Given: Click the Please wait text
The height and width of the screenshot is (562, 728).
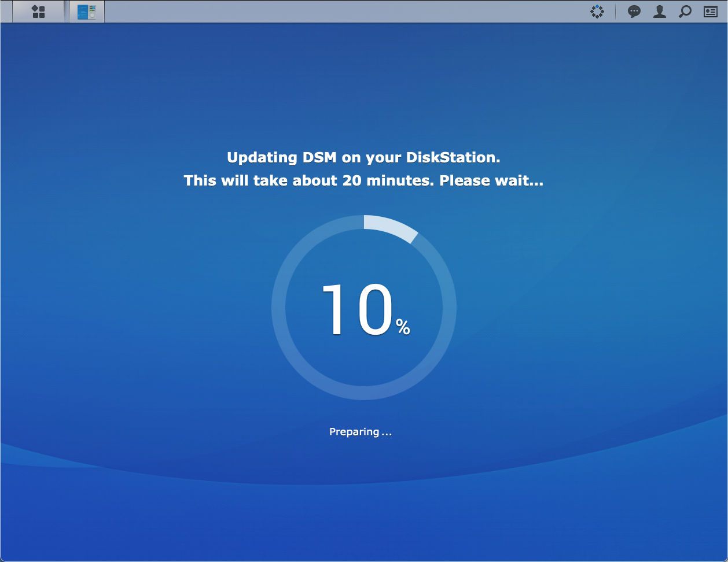Looking at the screenshot, I should (x=491, y=180).
